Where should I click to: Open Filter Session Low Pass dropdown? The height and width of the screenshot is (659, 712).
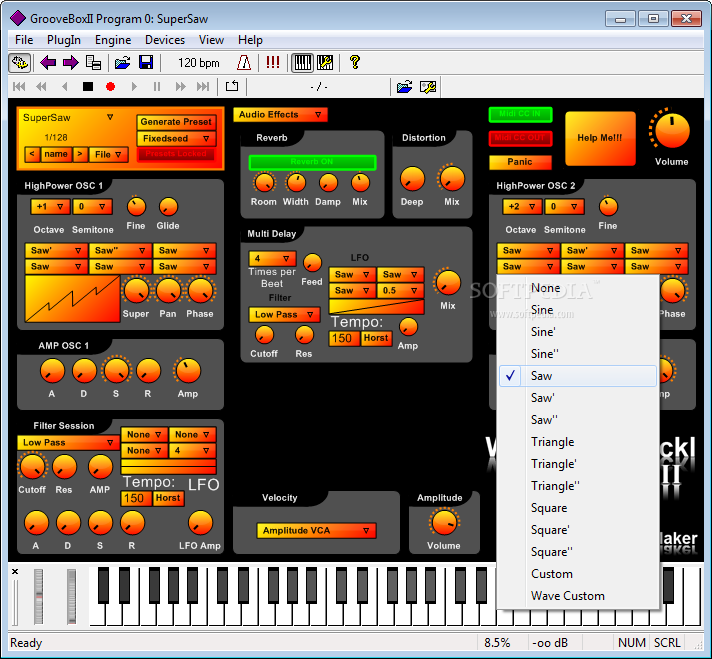coord(68,442)
